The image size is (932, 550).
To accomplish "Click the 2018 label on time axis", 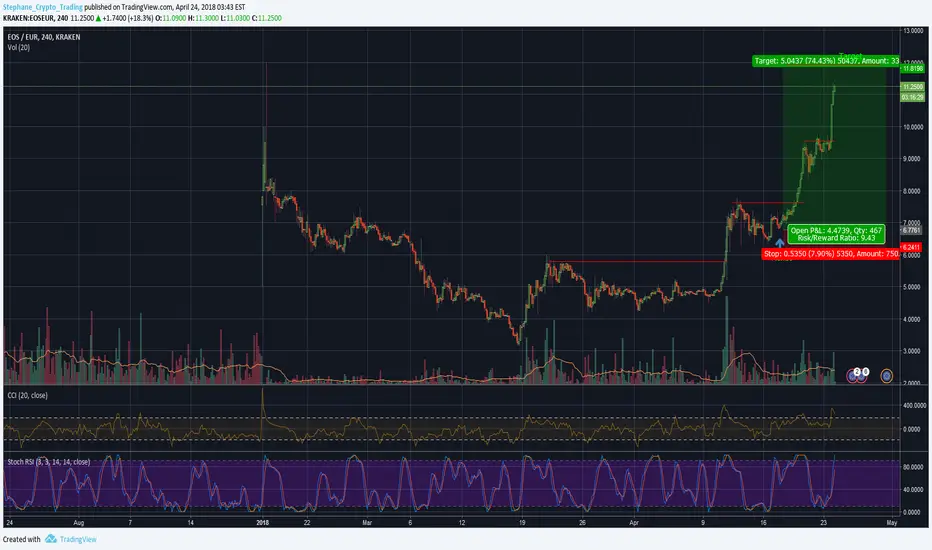I will [x=262, y=523].
